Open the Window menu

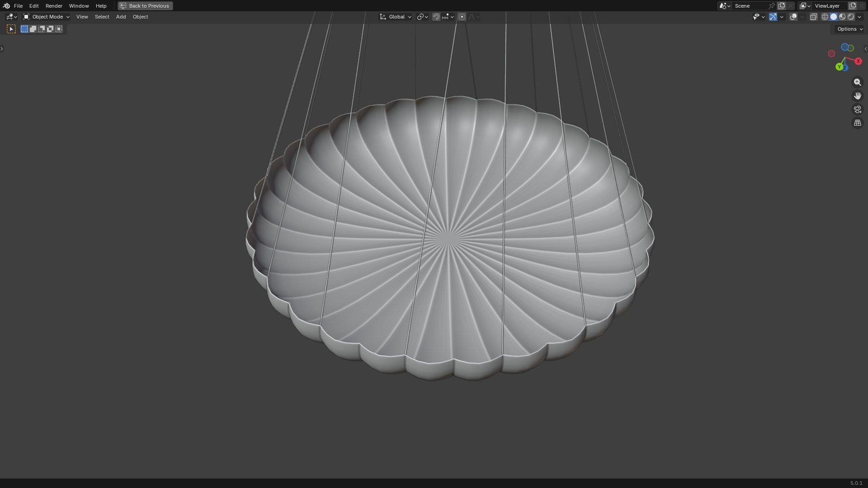(x=79, y=6)
